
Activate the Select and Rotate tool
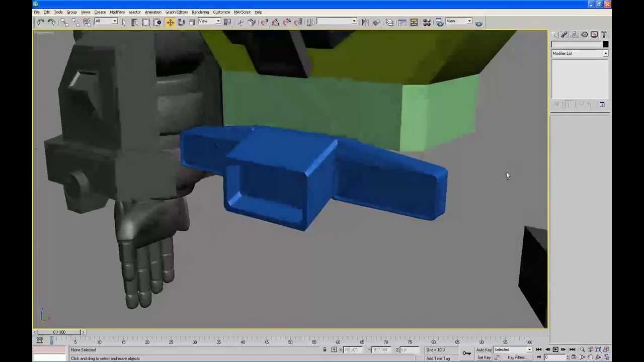[x=181, y=22]
